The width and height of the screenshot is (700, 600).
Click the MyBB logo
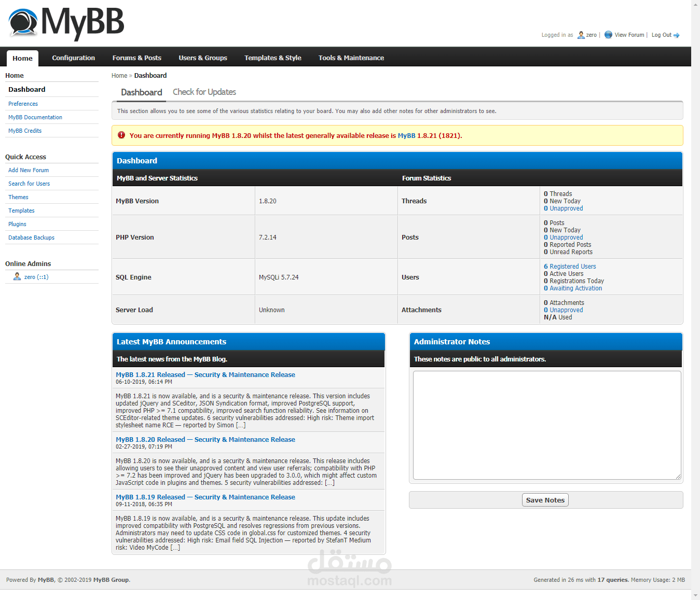click(x=66, y=23)
